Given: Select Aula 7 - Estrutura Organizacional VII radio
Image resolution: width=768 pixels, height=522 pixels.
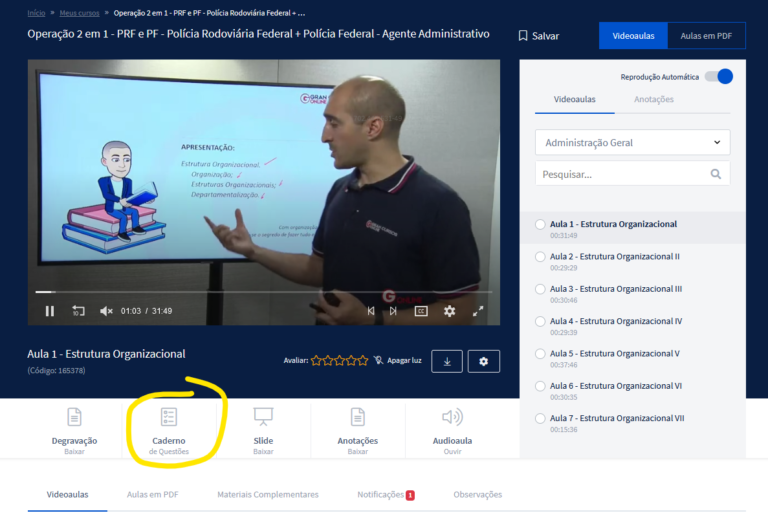Looking at the screenshot, I should pyautogui.click(x=540, y=418).
